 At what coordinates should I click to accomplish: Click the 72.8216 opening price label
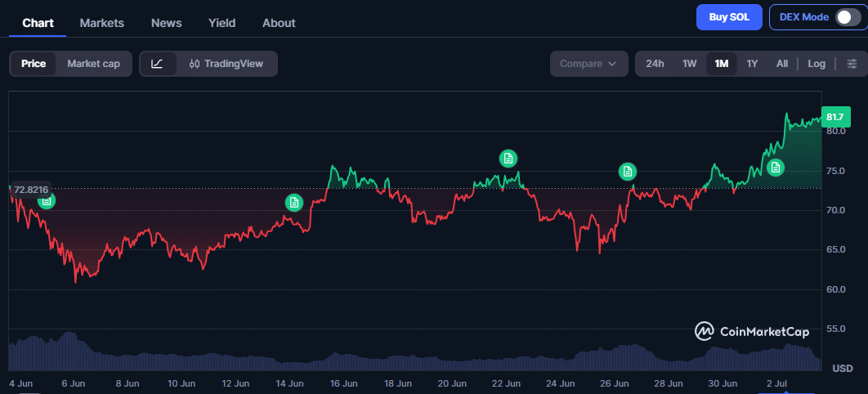pos(31,190)
